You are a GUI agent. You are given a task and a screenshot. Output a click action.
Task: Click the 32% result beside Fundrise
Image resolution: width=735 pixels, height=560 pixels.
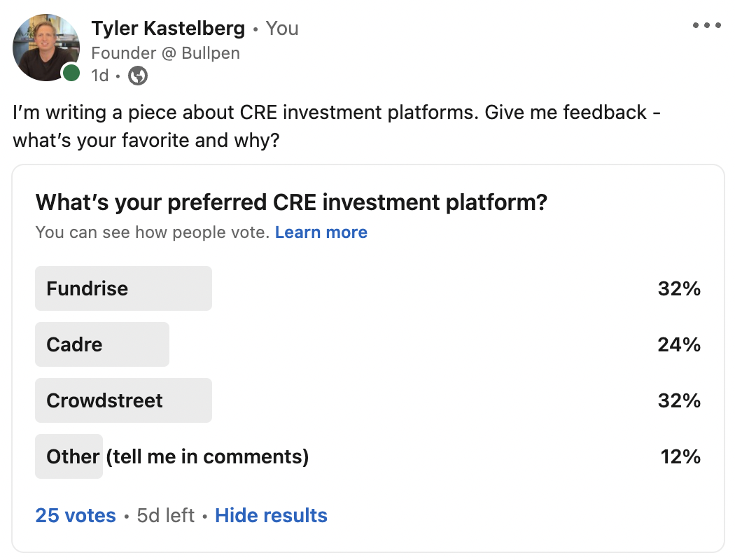point(679,288)
